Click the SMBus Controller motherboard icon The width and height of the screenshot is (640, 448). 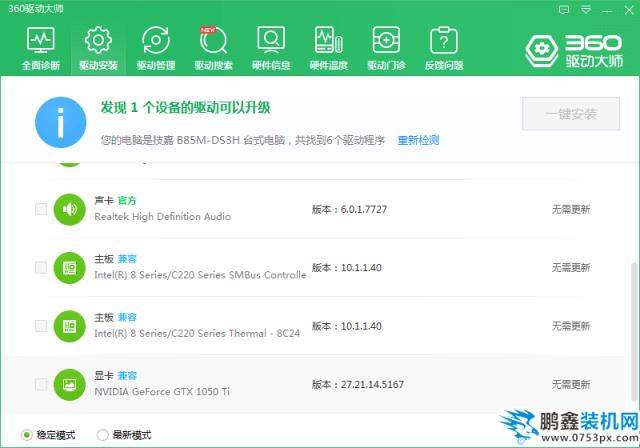pos(69,268)
